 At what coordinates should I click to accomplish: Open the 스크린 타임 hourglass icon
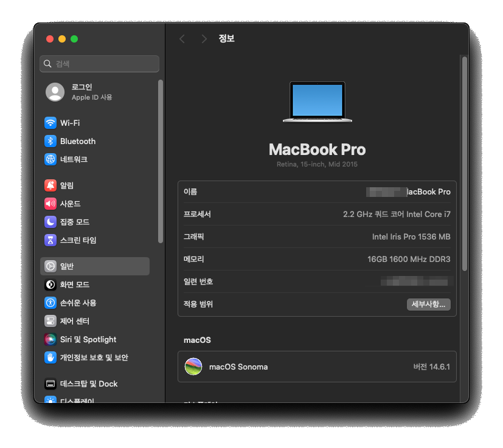tap(50, 240)
